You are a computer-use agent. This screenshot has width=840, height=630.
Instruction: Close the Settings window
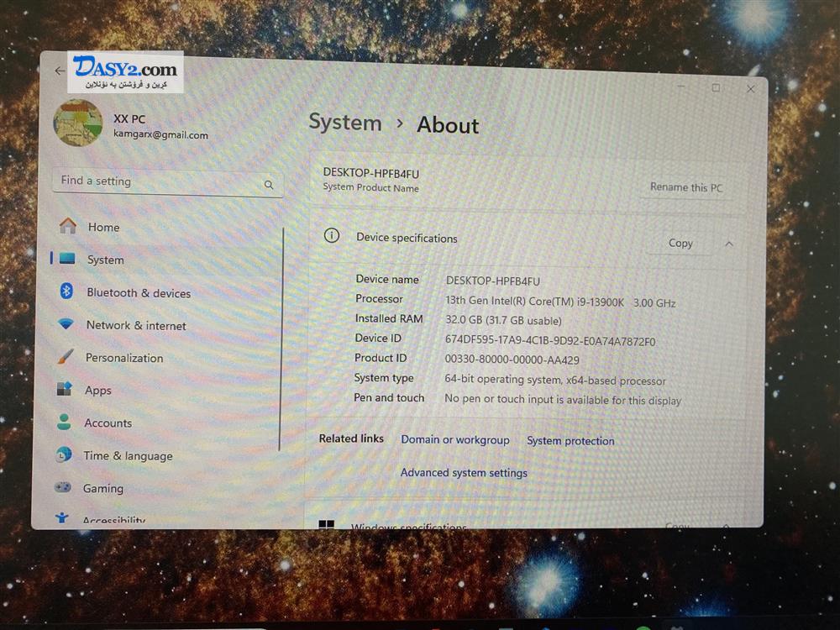[750, 89]
